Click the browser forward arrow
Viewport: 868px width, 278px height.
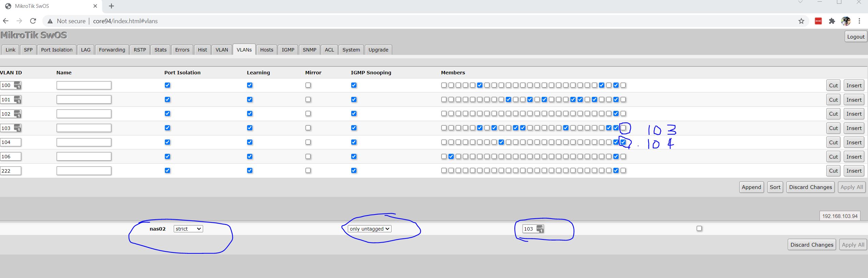(19, 21)
